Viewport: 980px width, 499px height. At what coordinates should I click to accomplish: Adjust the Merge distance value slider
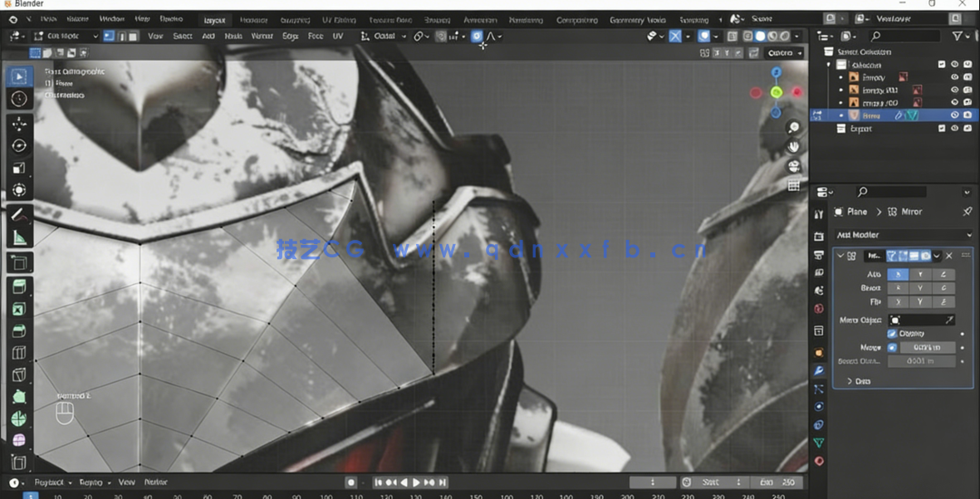click(x=929, y=347)
